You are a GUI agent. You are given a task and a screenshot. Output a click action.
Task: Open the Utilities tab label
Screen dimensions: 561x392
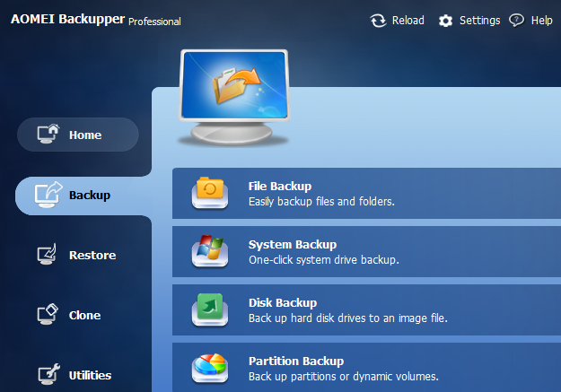coord(91,376)
